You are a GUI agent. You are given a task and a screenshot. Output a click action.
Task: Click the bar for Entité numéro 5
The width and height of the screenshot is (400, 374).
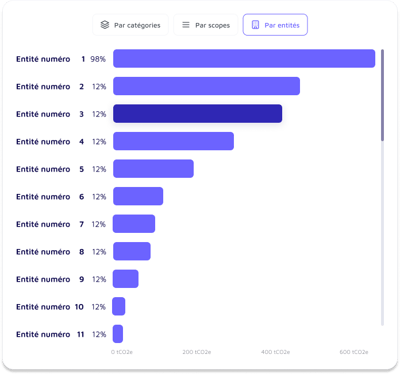153,169
